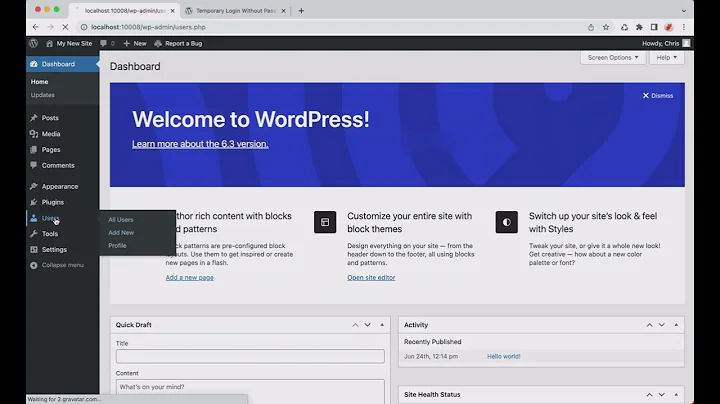
Task: Click Dashboard gauge icon in sidebar
Action: (x=34, y=64)
